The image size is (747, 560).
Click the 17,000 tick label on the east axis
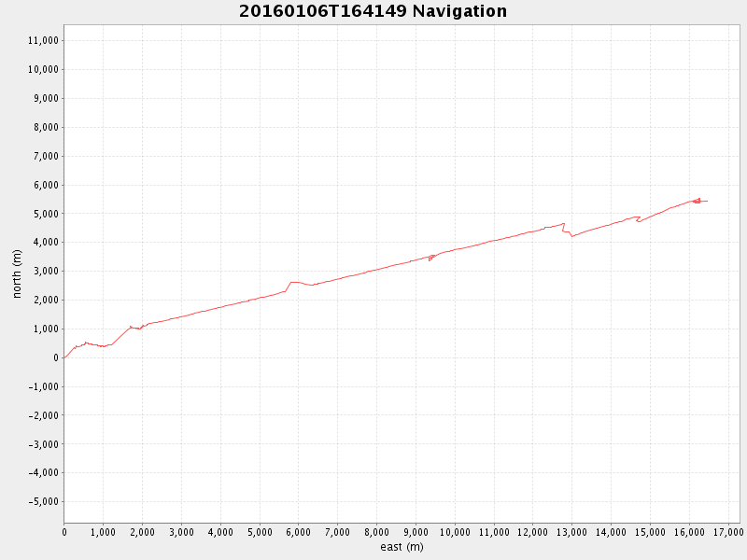pos(728,532)
